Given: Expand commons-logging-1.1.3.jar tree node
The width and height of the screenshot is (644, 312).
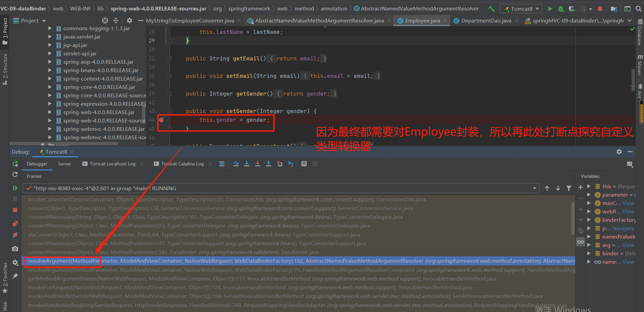Looking at the screenshot, I should [x=50, y=28].
